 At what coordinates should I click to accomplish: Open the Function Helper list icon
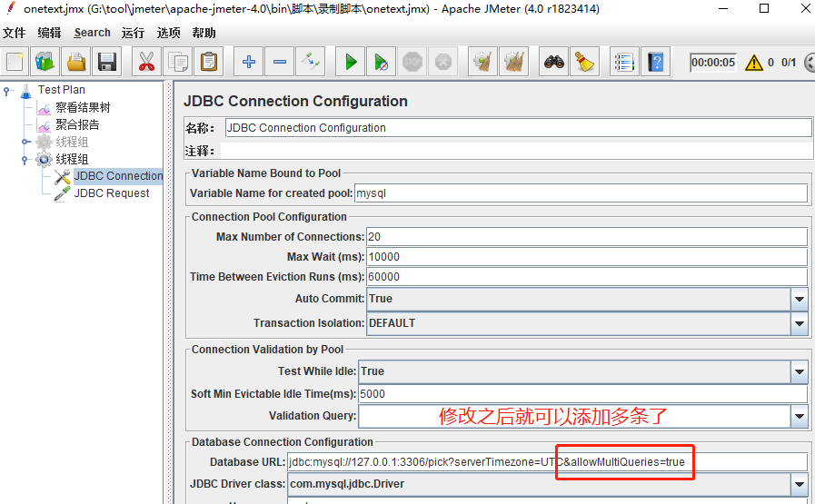click(624, 63)
